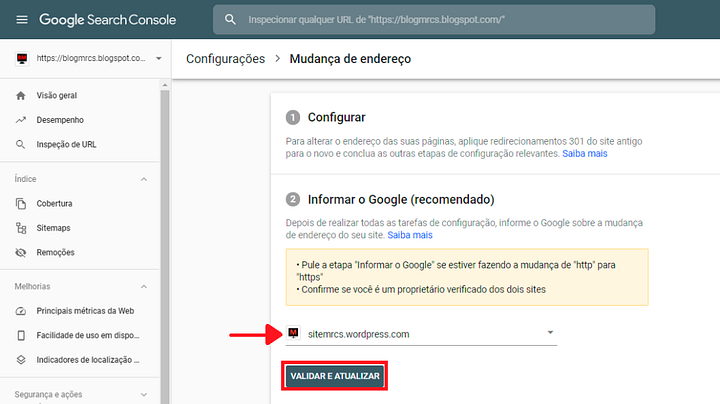This screenshot has width=720, height=404.
Task: Click the Principais métricas speedometer icon
Action: [21, 311]
